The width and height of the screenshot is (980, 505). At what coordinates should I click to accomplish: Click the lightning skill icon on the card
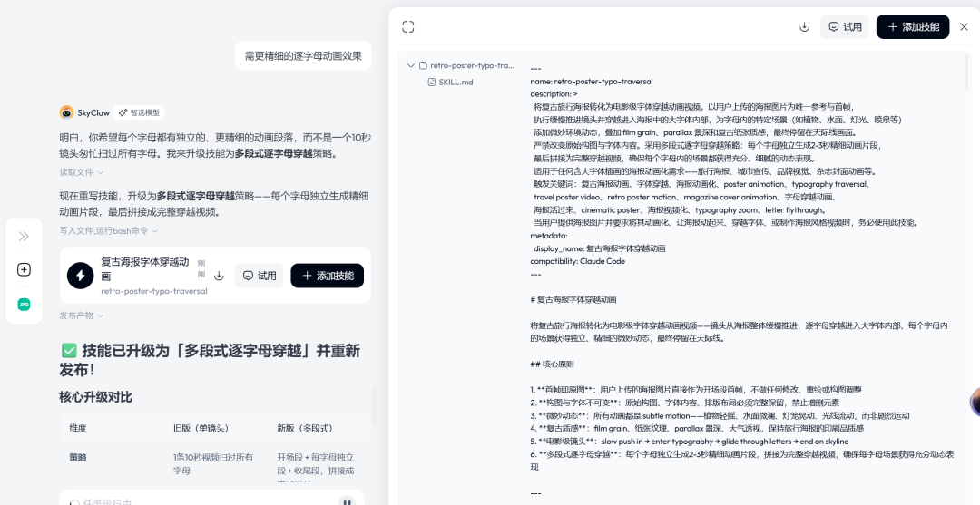coord(80,276)
